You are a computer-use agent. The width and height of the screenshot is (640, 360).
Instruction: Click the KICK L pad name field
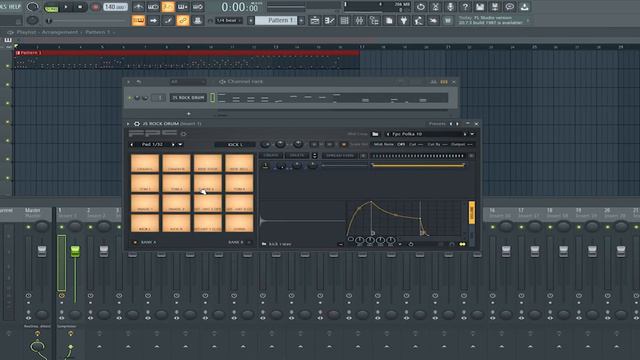235,144
